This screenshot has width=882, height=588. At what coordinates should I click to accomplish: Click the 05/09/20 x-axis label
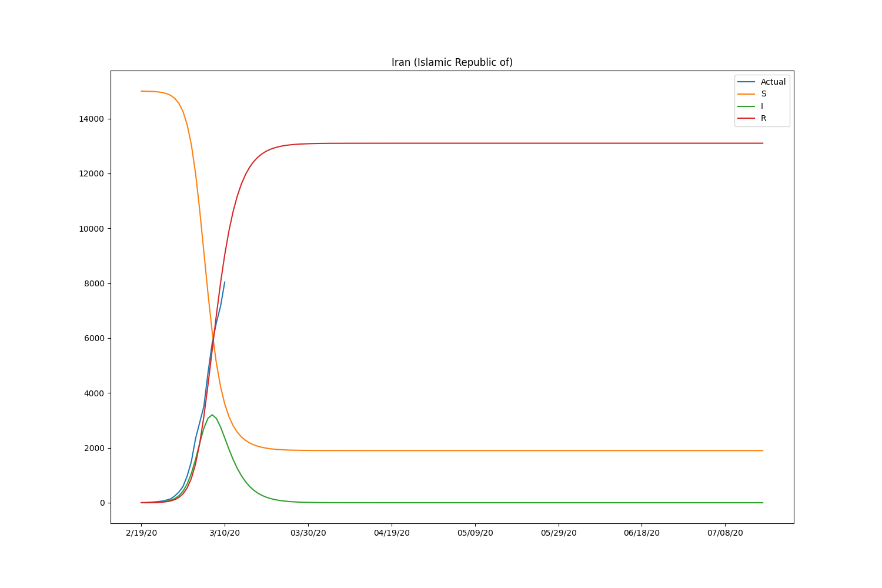coord(475,533)
